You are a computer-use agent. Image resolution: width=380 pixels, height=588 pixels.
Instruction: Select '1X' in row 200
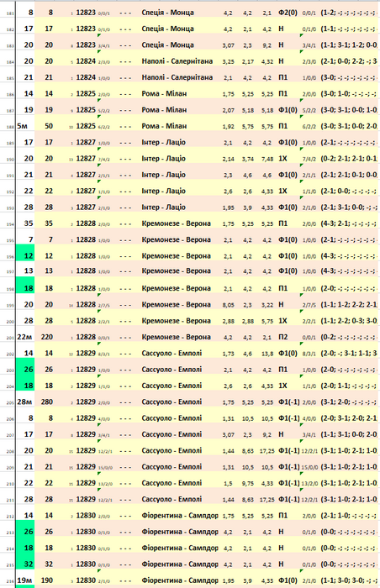[282, 321]
